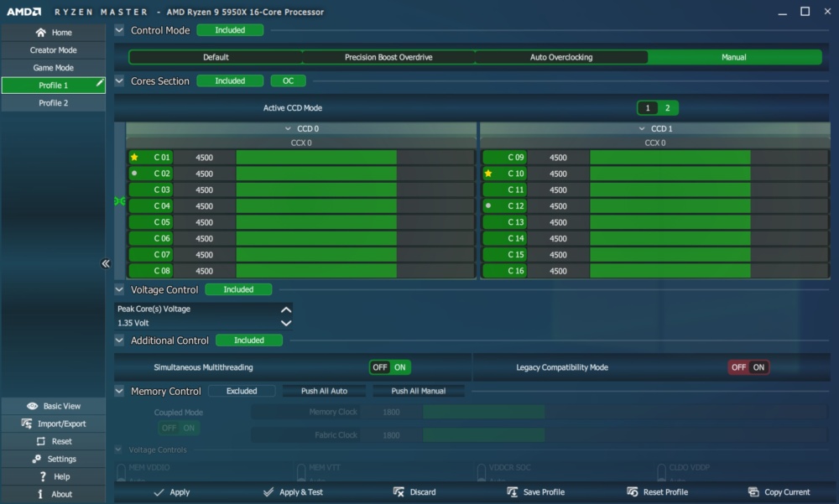Toggle Additional Control Included button
Image resolution: width=839 pixels, height=504 pixels.
point(249,340)
